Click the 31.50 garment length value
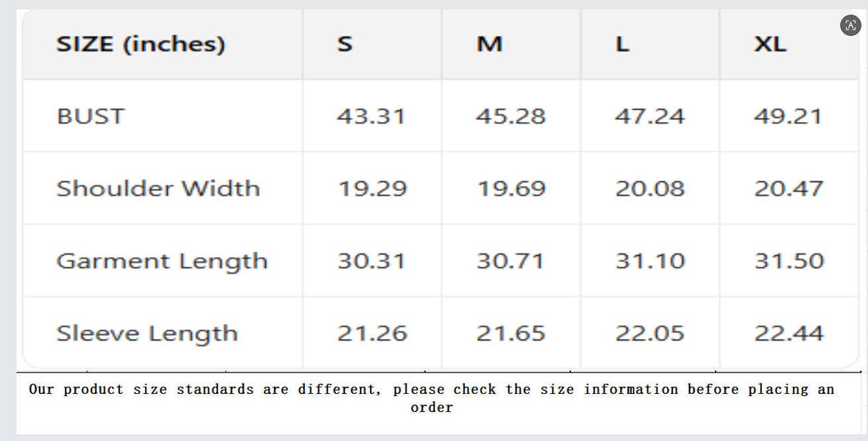Screen dimensions: 868x441 pyautogui.click(x=789, y=261)
